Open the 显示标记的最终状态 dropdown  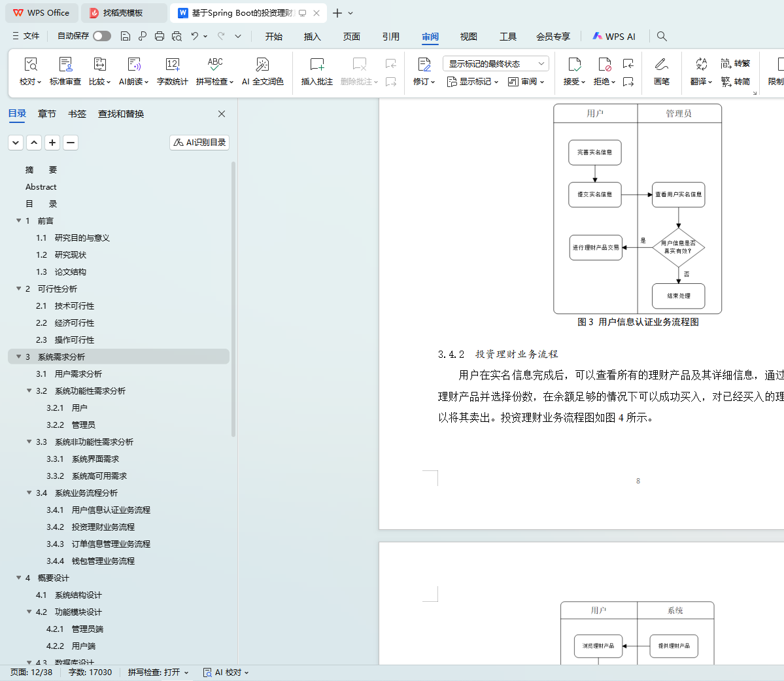(x=496, y=63)
